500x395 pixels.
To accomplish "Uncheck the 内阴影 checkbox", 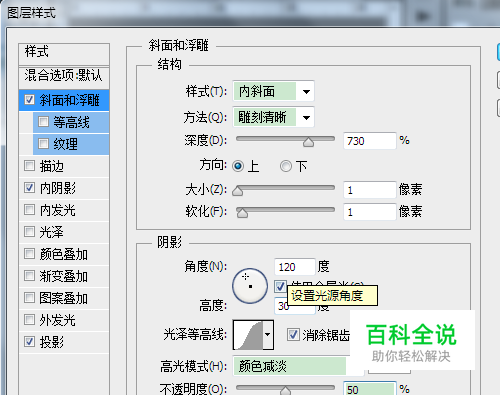I will pyautogui.click(x=29, y=187).
